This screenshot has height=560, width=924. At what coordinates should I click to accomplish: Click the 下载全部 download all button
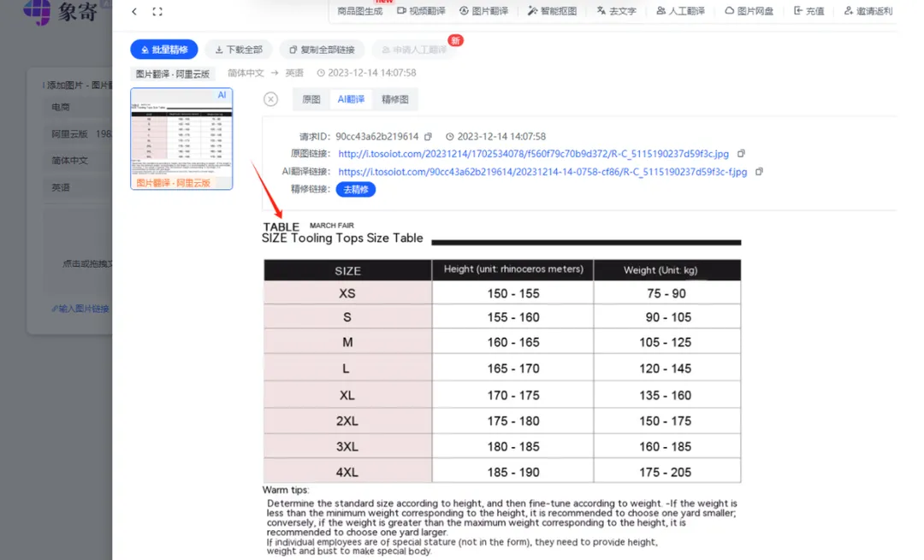[239, 49]
